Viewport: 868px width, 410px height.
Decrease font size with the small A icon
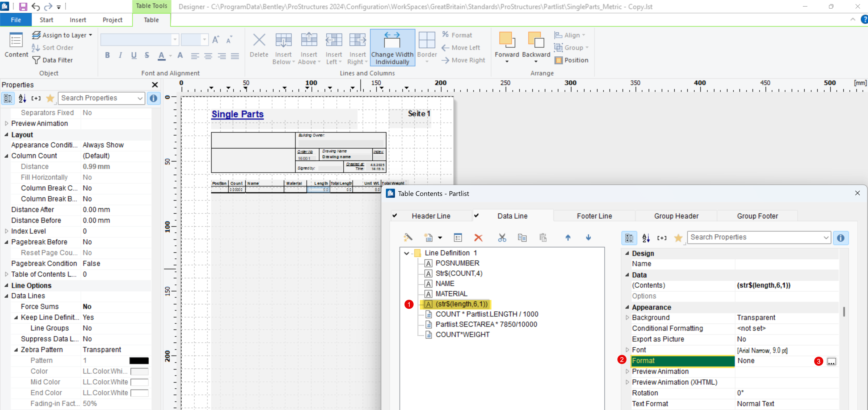pyautogui.click(x=229, y=40)
